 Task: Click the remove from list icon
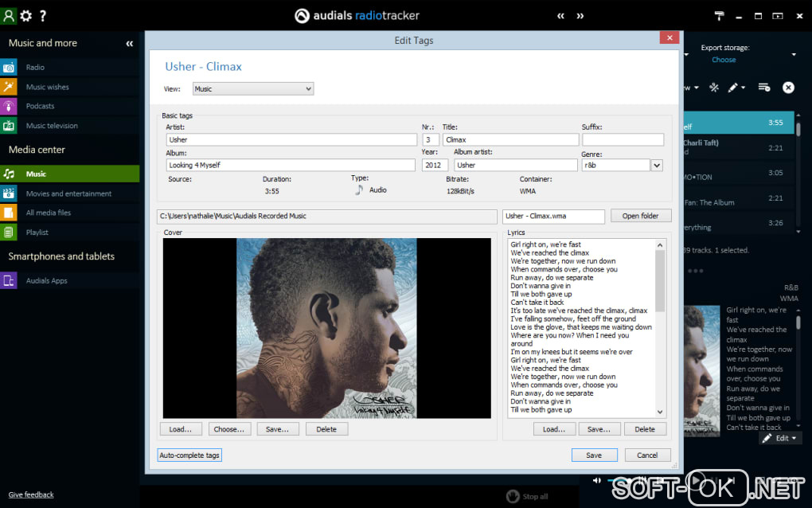[x=764, y=88]
